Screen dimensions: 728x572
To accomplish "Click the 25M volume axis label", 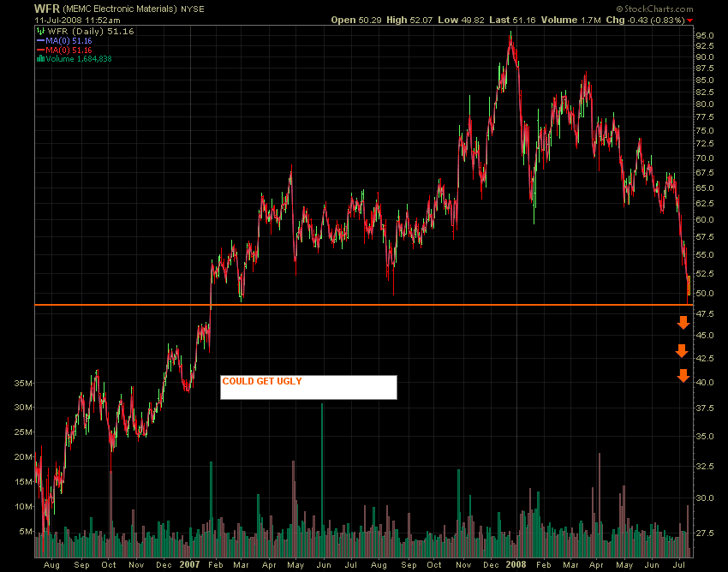I will pos(23,432).
